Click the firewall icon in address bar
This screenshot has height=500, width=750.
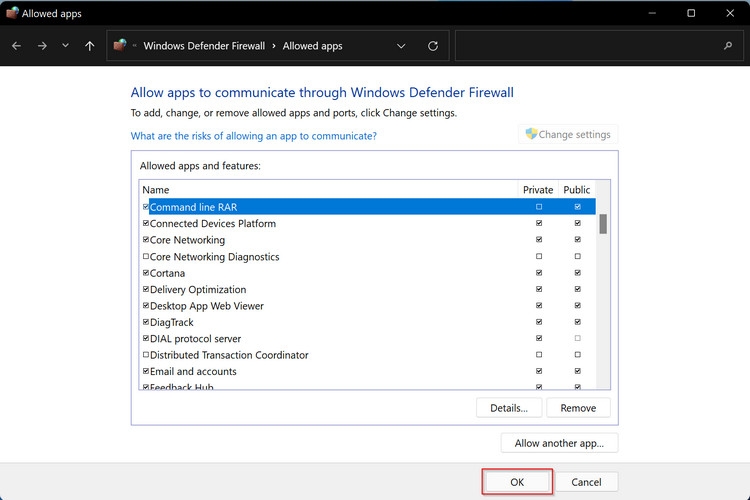point(120,45)
